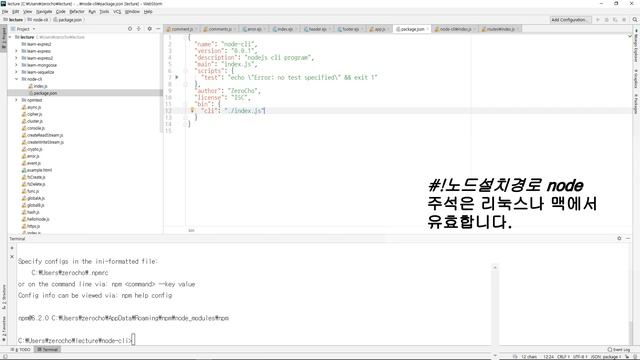This screenshot has width=640, height=360.
Task: Hide the Terminal panel with minus icon
Action: click(628, 238)
